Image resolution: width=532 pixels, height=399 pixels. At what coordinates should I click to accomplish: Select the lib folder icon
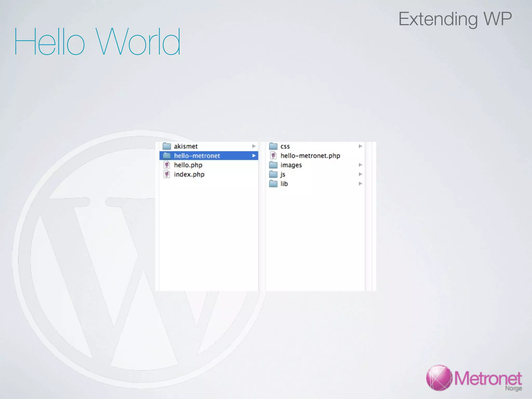273,184
